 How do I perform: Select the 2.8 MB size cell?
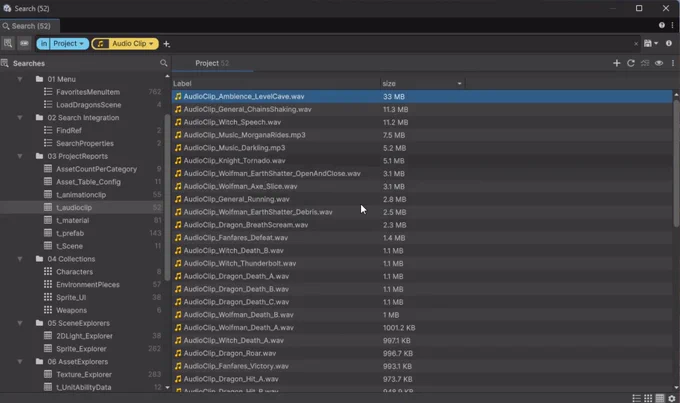(394, 200)
